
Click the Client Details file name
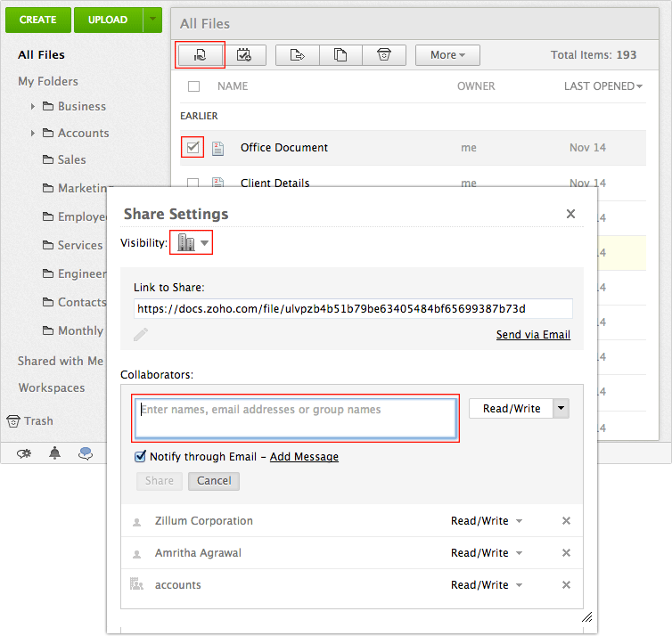point(275,183)
